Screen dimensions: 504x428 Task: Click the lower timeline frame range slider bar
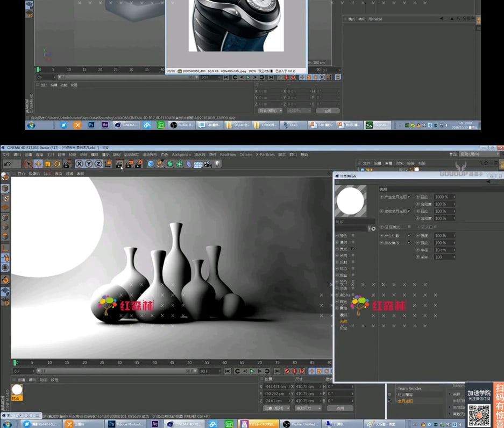117,371
